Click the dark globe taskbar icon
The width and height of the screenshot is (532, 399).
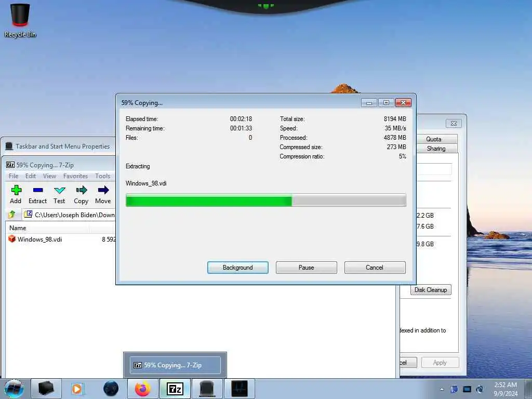(x=111, y=389)
